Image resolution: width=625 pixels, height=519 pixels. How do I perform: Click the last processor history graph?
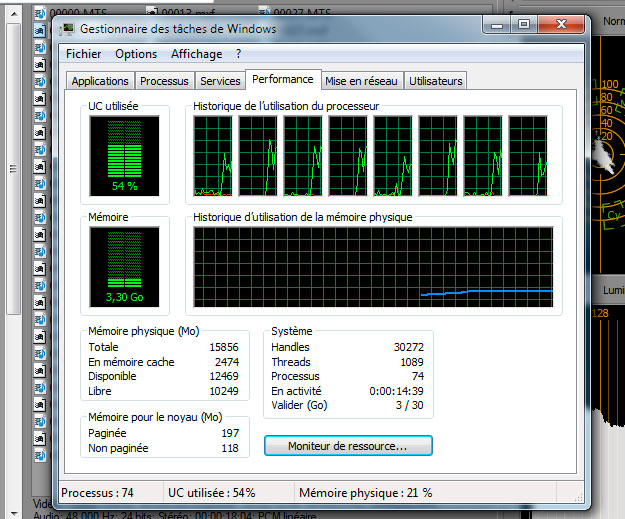(528, 156)
